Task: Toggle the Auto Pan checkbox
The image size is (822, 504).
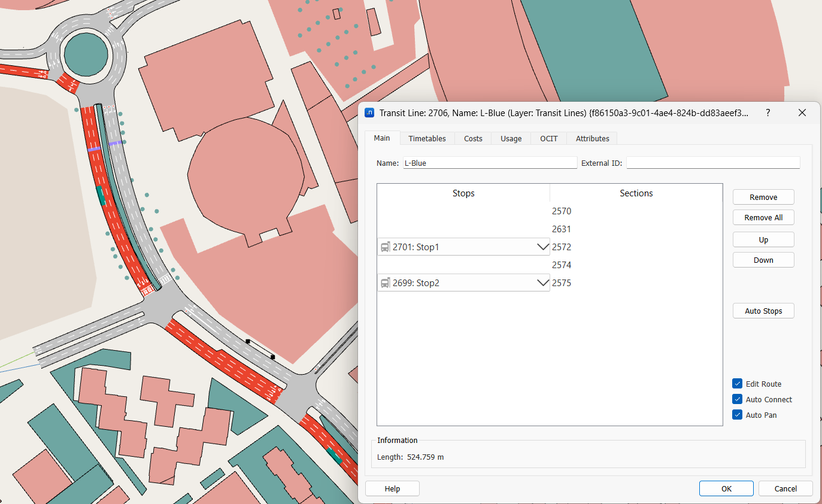Action: click(x=737, y=415)
